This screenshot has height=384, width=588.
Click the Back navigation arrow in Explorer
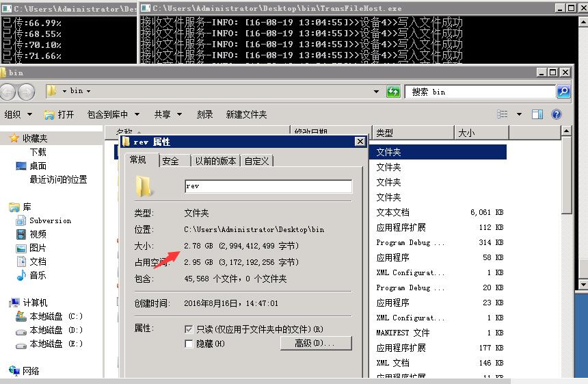point(8,92)
